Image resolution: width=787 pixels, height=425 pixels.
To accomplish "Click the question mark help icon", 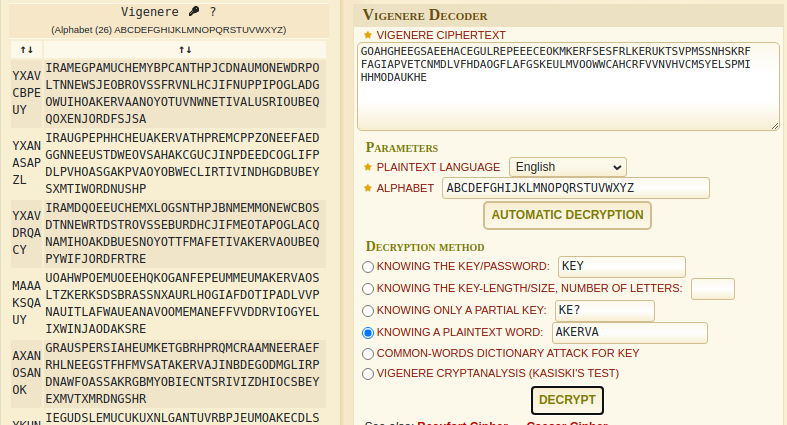I will point(212,12).
